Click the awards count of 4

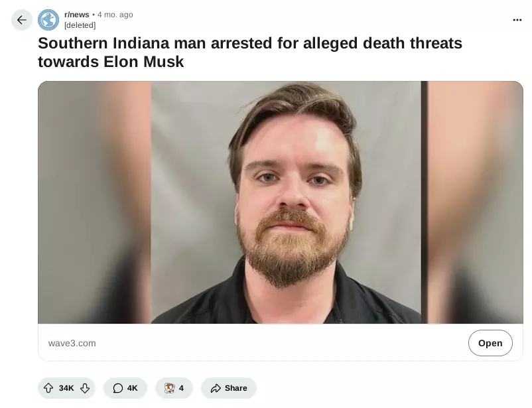pyautogui.click(x=181, y=388)
